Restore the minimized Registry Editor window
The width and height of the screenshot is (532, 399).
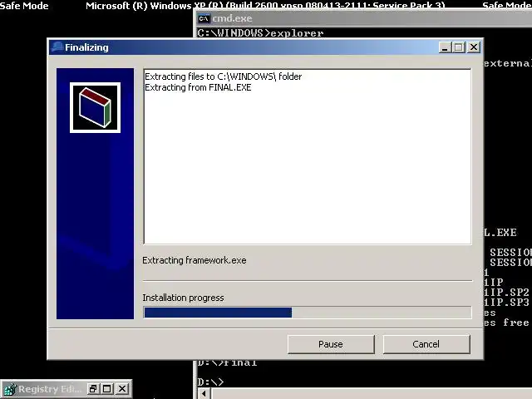(92, 389)
